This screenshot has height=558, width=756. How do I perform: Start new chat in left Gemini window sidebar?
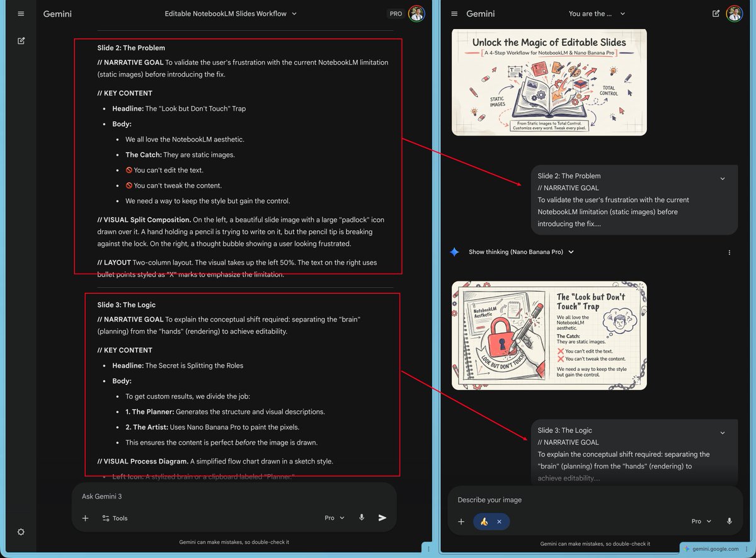21,41
